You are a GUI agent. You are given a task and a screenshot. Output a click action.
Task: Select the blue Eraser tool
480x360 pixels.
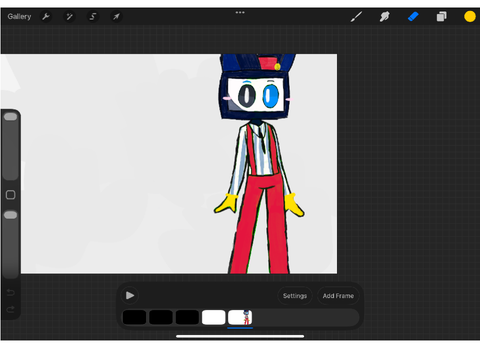(x=413, y=16)
